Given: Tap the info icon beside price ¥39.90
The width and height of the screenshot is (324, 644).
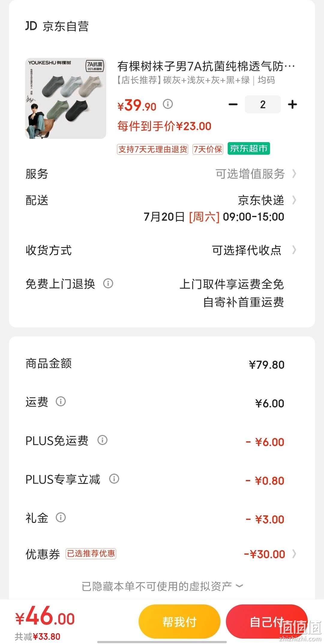Looking at the screenshot, I should tap(168, 104).
